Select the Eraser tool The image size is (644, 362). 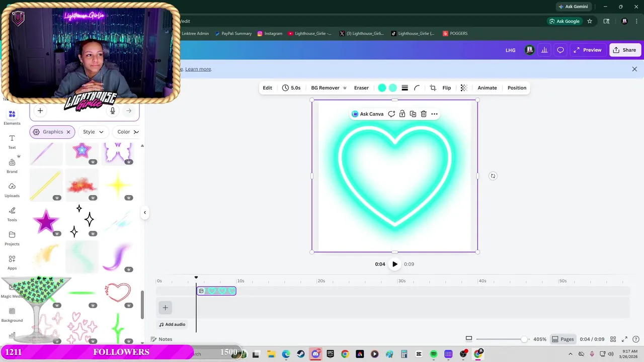point(361,88)
